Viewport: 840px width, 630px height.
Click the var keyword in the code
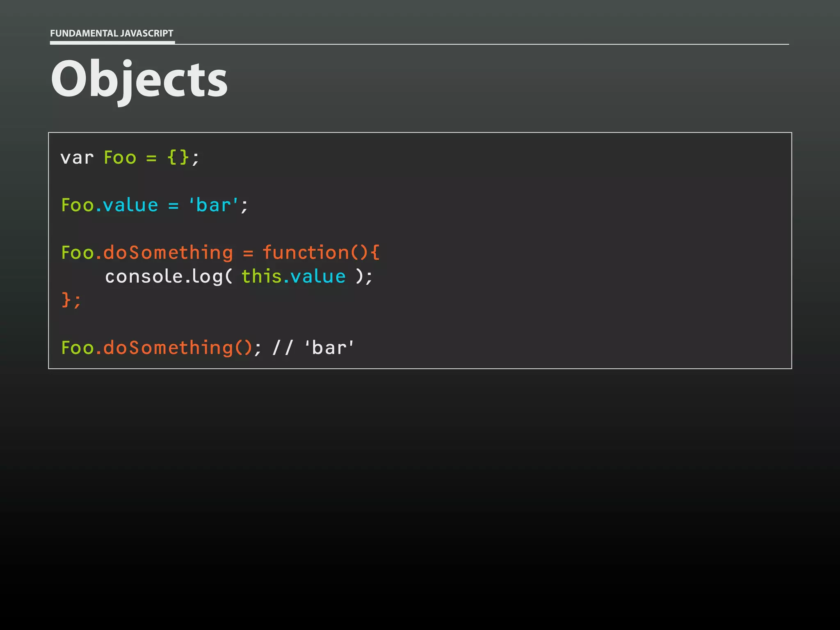[77, 158]
